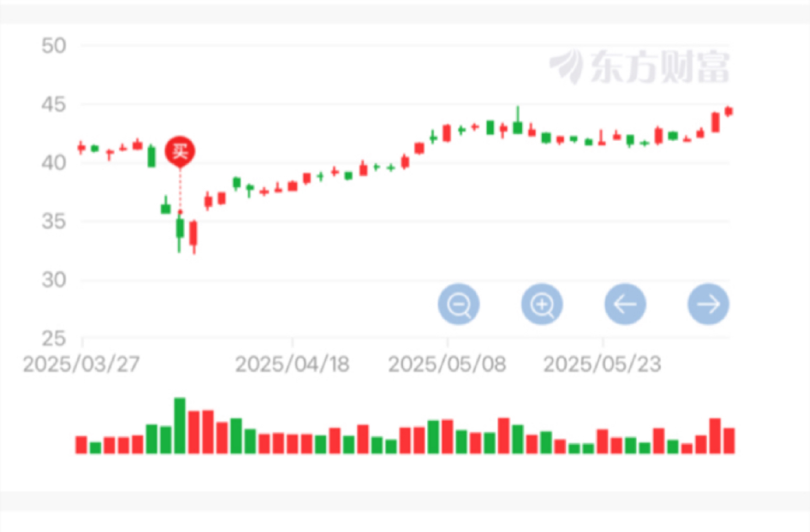
Task: Click the first red volume bar
Action: click(81, 445)
